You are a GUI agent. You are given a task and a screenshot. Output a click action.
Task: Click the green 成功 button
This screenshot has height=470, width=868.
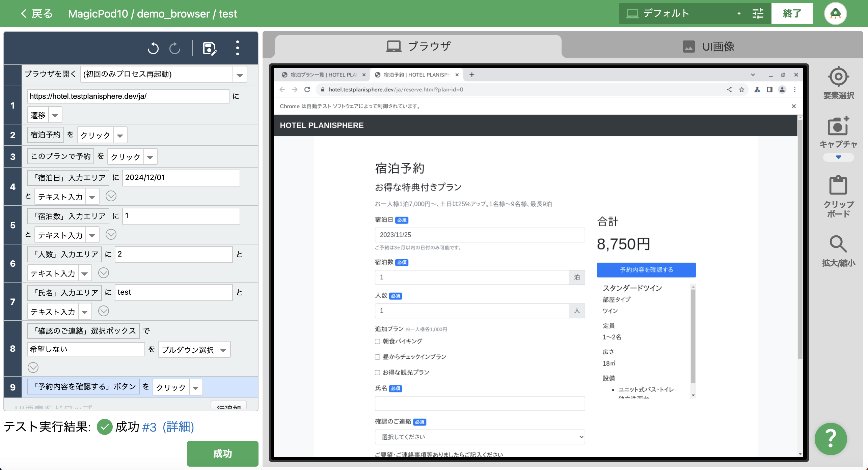[x=222, y=453]
